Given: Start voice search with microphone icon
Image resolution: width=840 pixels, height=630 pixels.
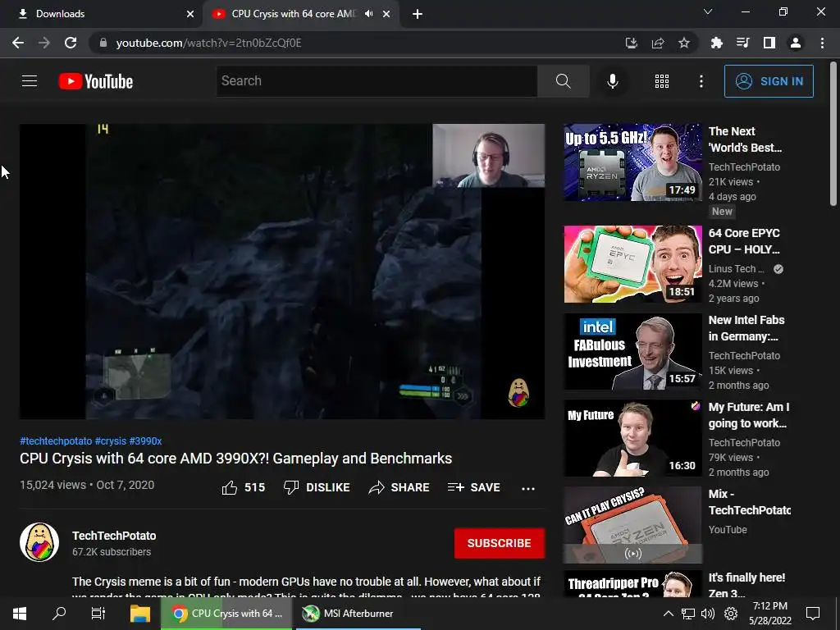Looking at the screenshot, I should tap(612, 81).
